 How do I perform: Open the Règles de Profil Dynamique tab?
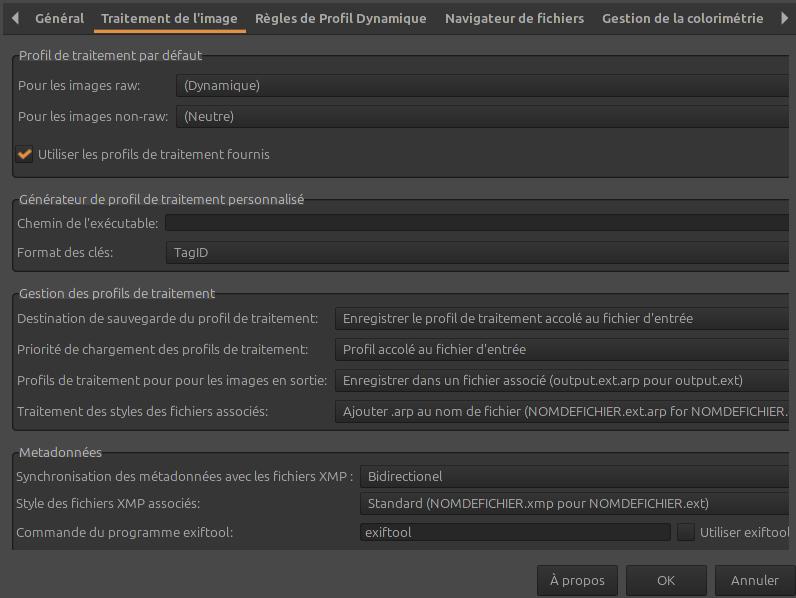click(341, 18)
